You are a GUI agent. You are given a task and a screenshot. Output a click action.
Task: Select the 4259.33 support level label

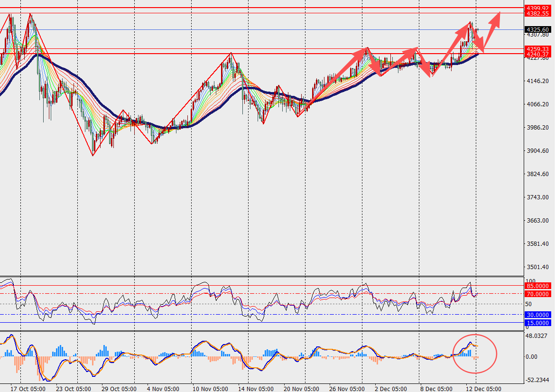537,49
